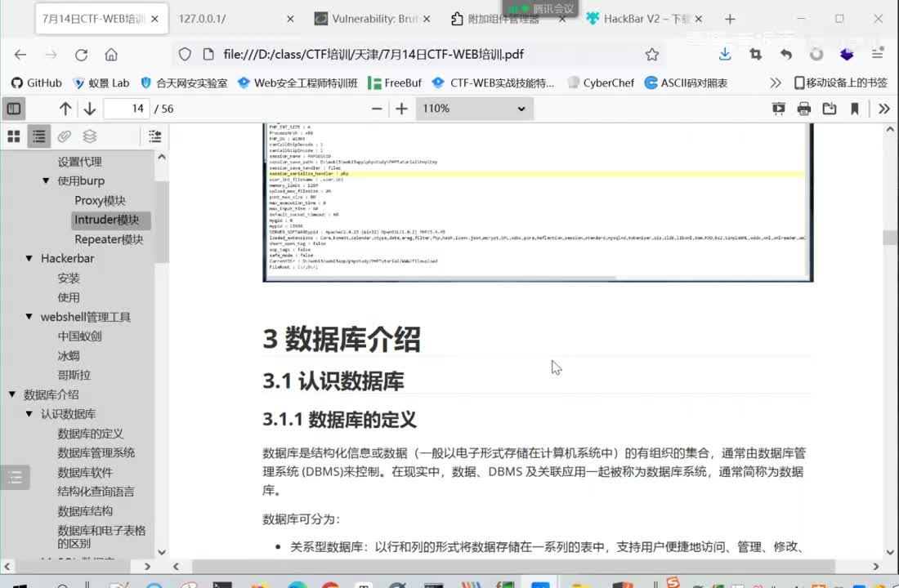Jump to 冰蝎 in outline
The height and width of the screenshot is (588, 899).
point(69,355)
